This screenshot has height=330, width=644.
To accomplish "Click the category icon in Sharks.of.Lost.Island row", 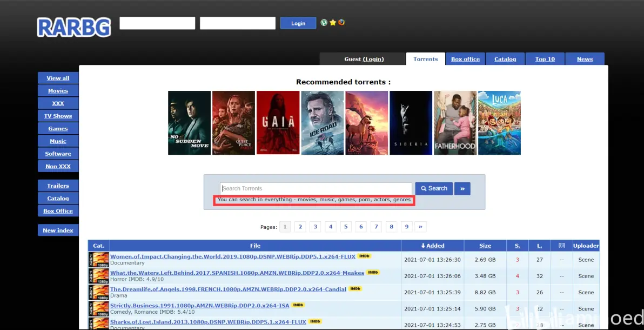I will (x=98, y=324).
